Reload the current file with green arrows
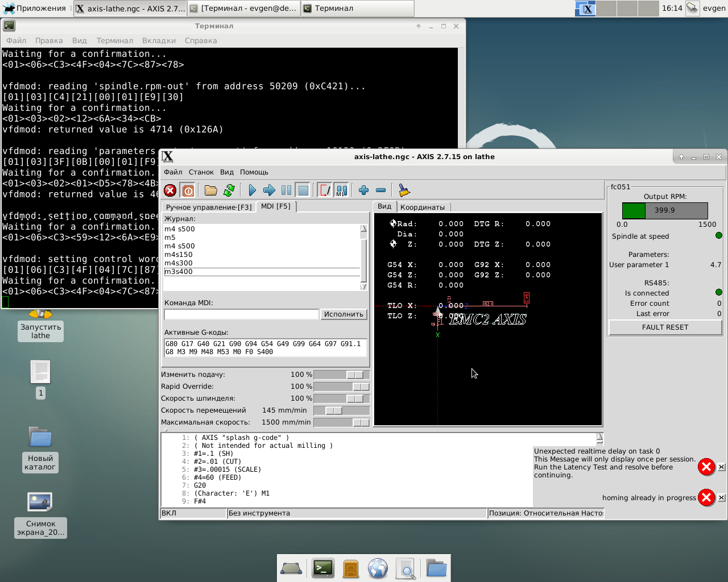This screenshot has height=582, width=728. (x=229, y=190)
